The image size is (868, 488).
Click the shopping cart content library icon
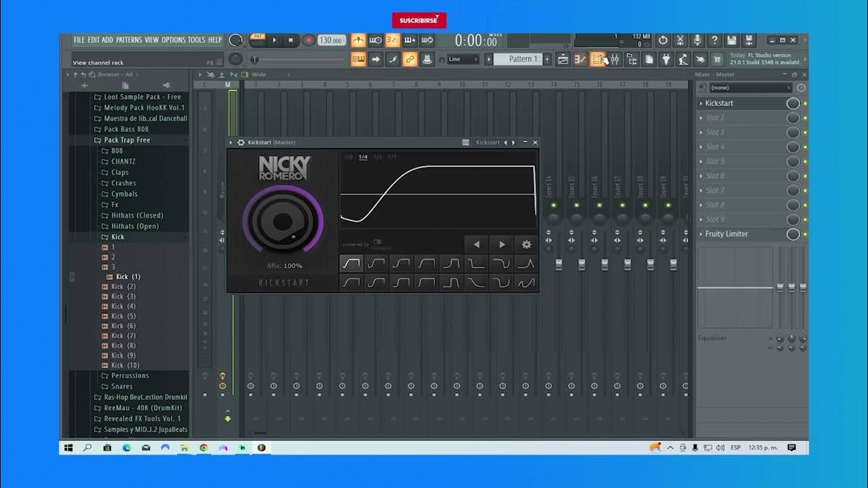716,60
